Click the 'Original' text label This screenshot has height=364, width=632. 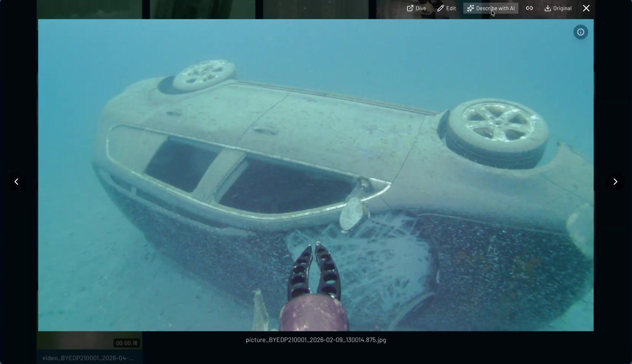(x=562, y=8)
